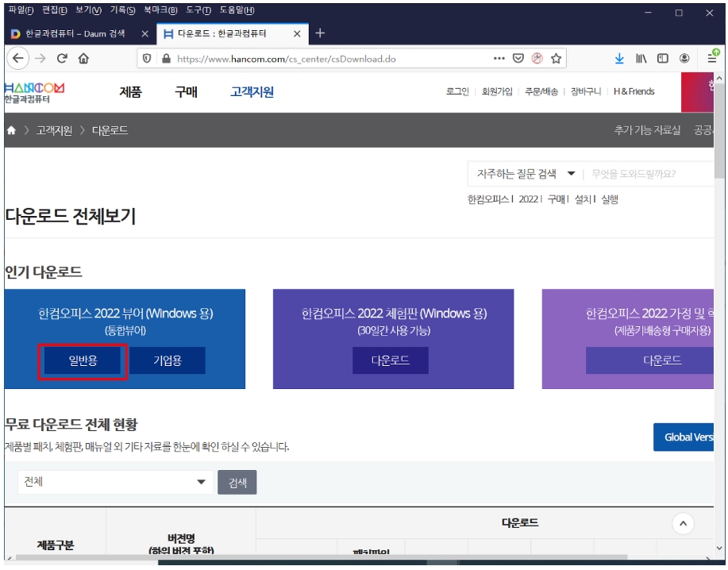Open the 구매 navigation menu
728x570 pixels.
[187, 92]
